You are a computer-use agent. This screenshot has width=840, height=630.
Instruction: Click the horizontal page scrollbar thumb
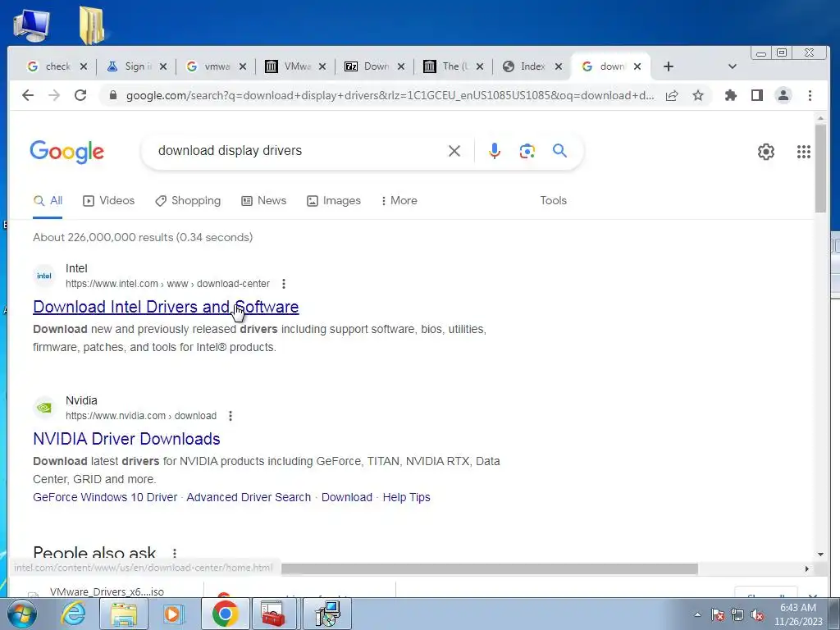489,568
